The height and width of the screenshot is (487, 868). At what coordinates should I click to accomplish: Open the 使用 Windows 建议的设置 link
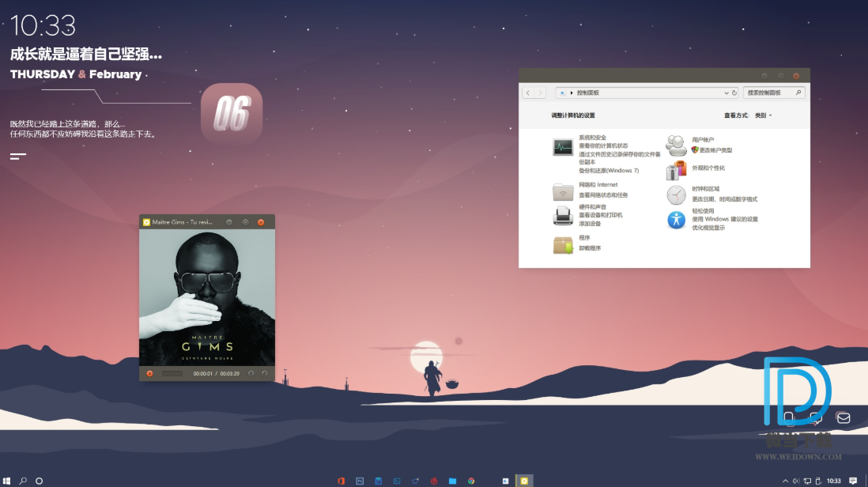(725, 219)
